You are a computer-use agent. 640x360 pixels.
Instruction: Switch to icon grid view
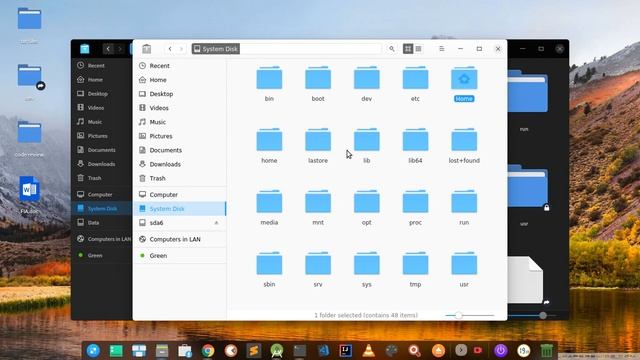[x=408, y=49]
